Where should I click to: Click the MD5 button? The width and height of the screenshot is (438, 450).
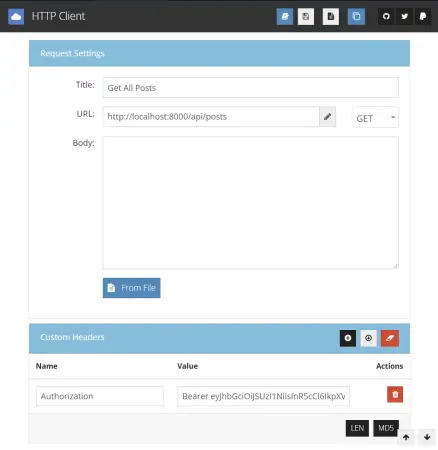point(386,428)
